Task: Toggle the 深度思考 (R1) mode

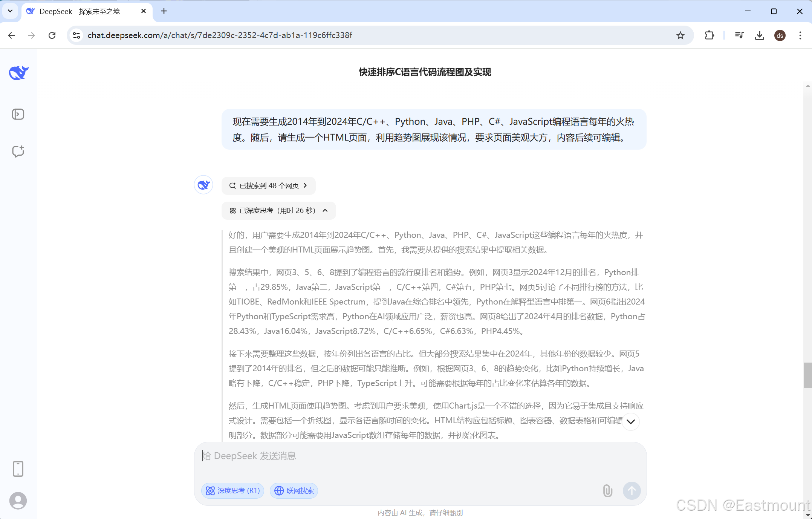Action: (x=232, y=490)
